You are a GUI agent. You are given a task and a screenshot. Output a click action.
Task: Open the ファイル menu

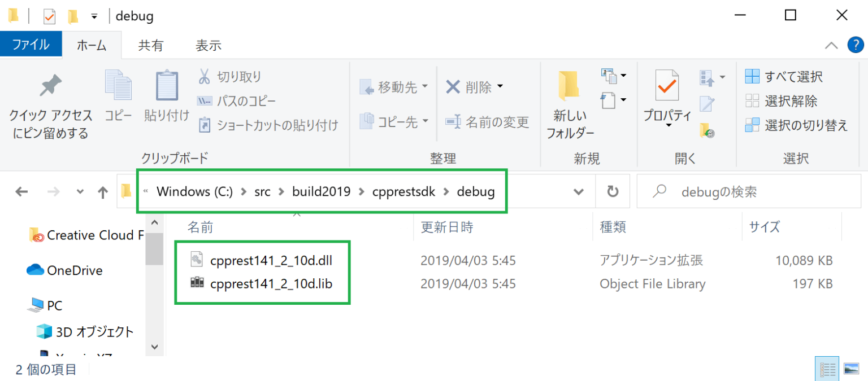[31, 45]
